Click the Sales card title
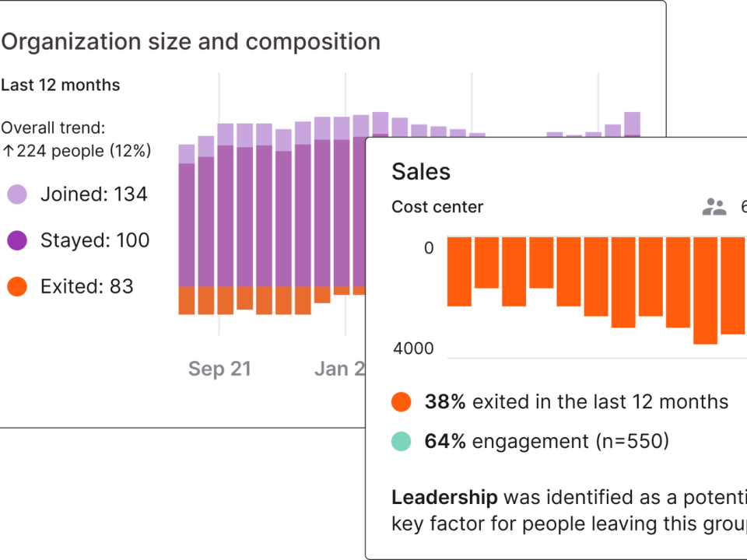The image size is (747, 560). 421,171
